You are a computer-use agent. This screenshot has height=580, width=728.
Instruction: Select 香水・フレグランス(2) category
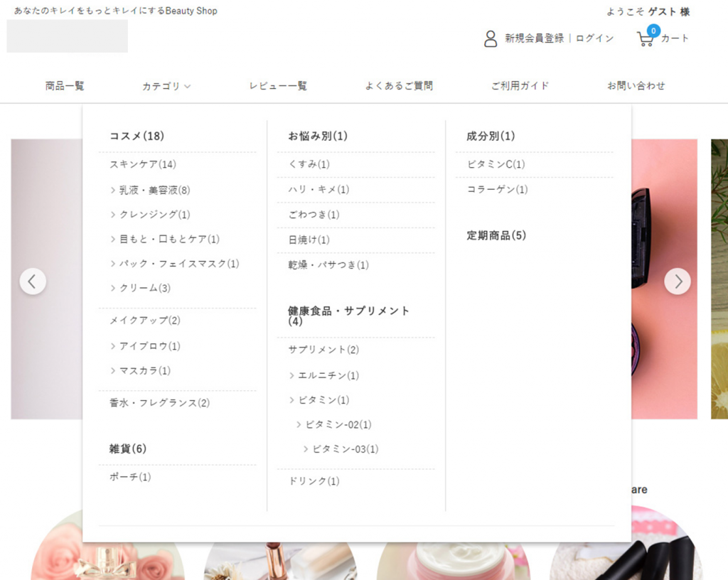click(160, 403)
